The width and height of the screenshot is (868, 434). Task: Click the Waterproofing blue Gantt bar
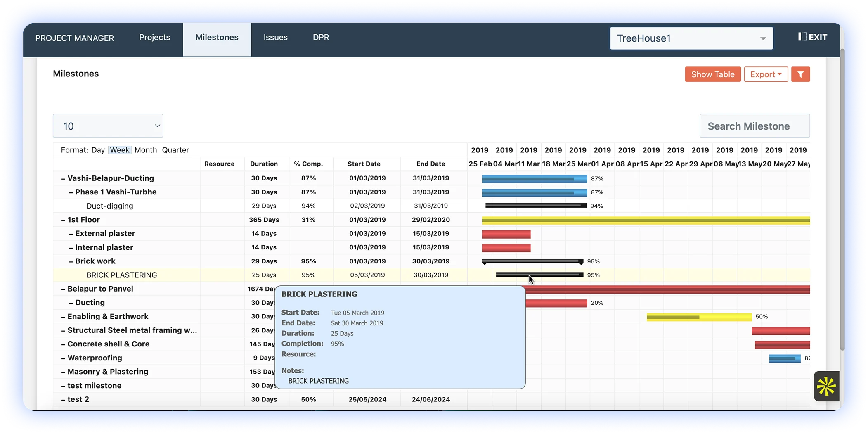(785, 358)
